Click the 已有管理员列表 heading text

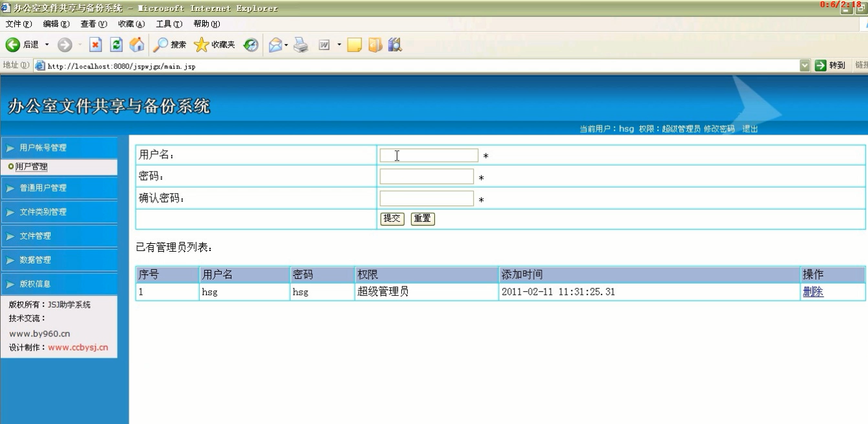(174, 248)
